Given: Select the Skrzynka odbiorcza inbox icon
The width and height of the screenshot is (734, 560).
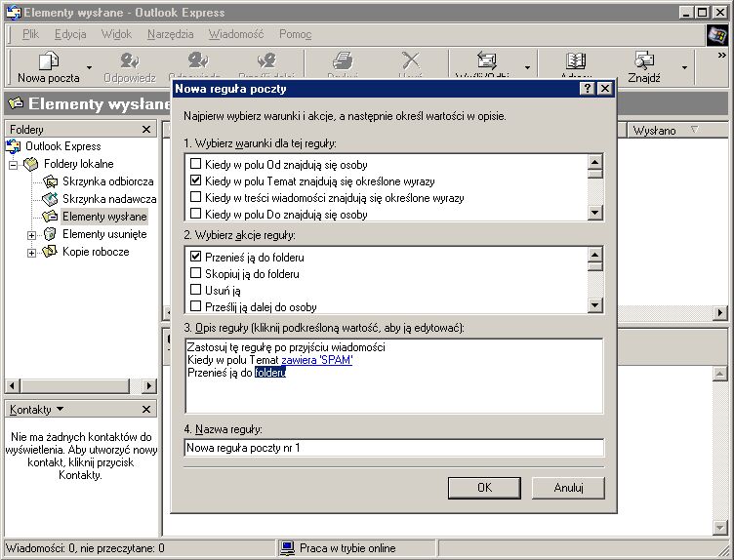Looking at the screenshot, I should [50, 181].
